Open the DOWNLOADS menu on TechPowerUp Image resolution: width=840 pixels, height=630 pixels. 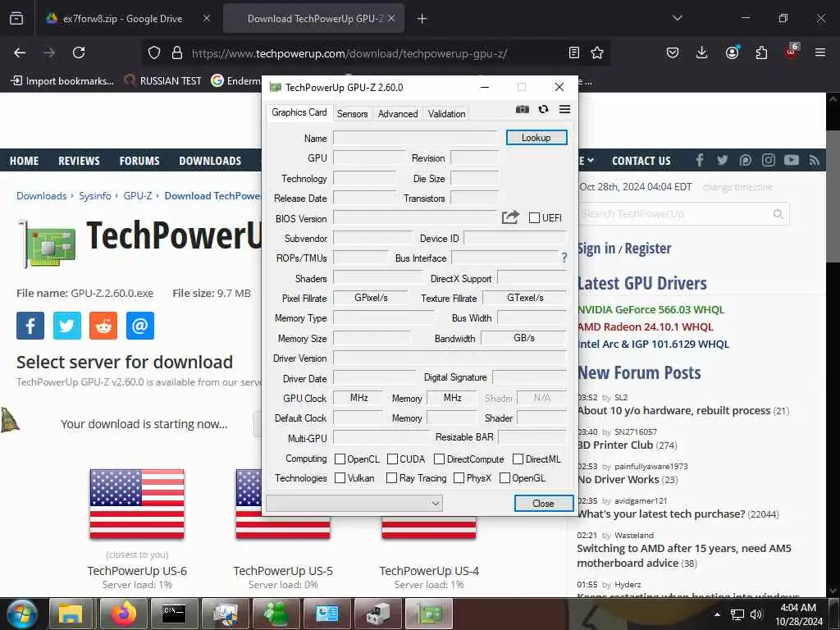click(210, 161)
